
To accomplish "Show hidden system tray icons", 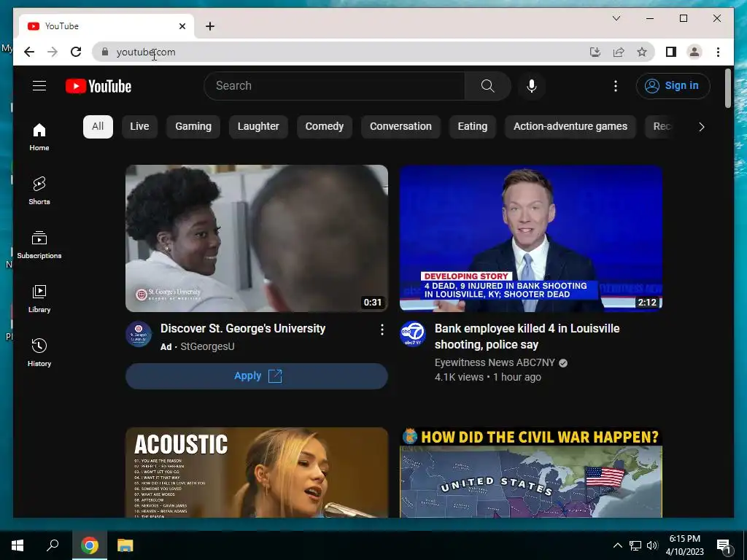I will pos(617,545).
